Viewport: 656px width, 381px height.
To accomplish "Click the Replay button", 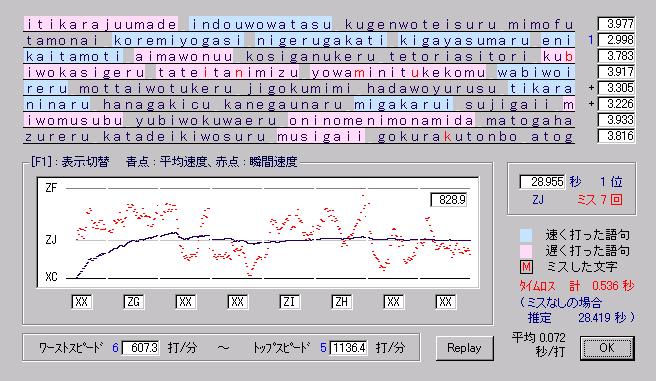I will pos(464,348).
